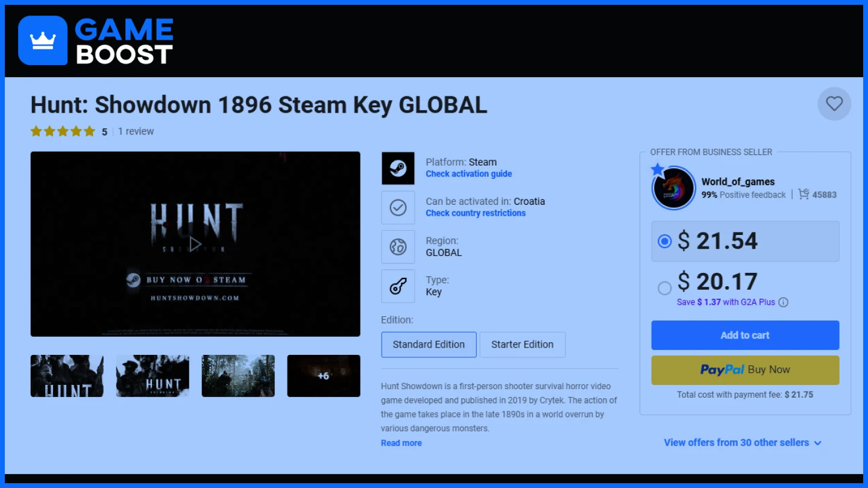Click Total cost with payment fee text
The width and height of the screenshot is (868, 488).
pos(745,395)
